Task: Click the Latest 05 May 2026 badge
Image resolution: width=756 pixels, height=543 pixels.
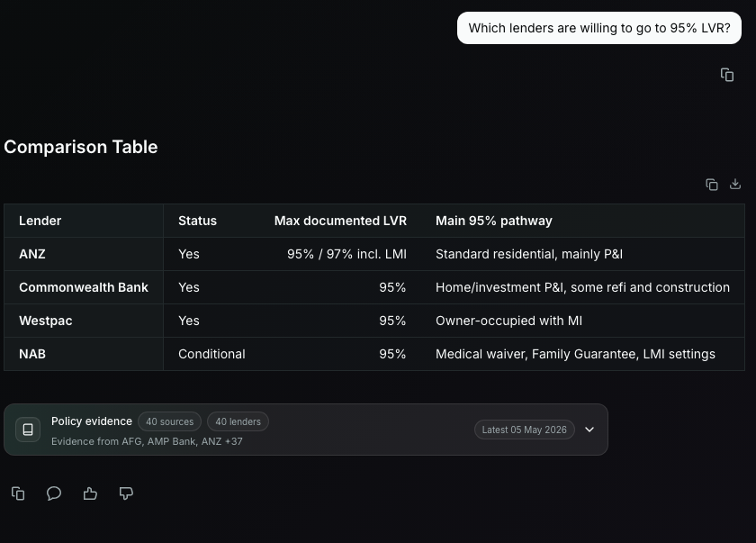Action: pos(524,430)
